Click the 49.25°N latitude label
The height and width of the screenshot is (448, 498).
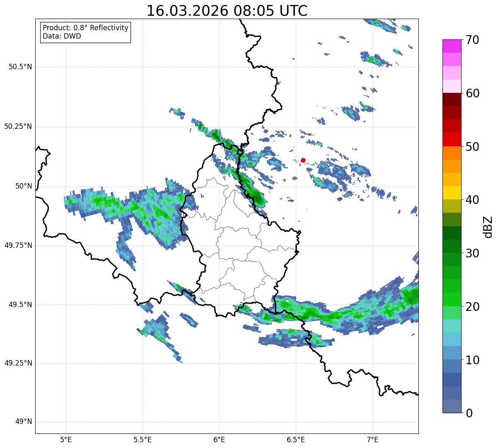18,363
